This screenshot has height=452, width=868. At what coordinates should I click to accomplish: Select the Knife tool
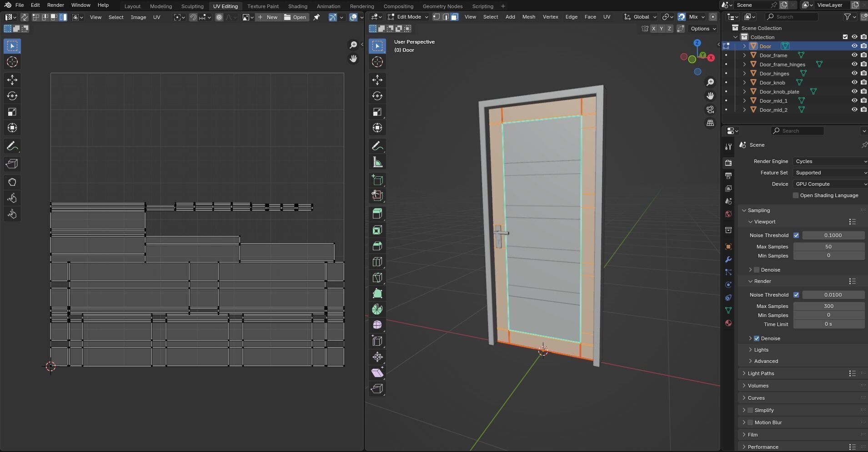pyautogui.click(x=377, y=278)
